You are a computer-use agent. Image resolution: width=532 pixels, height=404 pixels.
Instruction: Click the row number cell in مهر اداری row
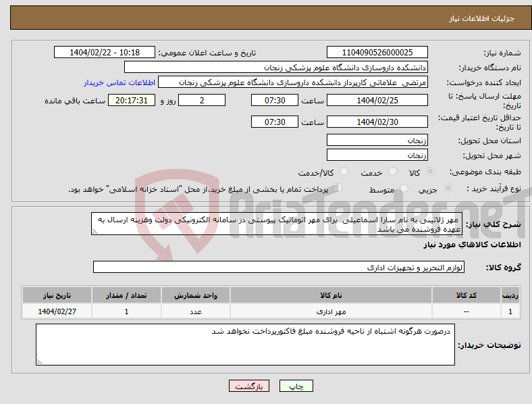[510, 311]
